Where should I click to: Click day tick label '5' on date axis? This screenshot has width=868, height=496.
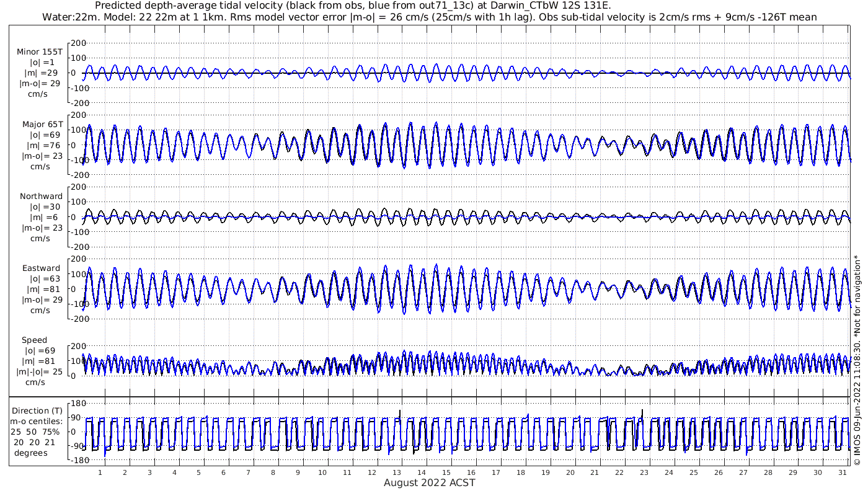coord(198,472)
